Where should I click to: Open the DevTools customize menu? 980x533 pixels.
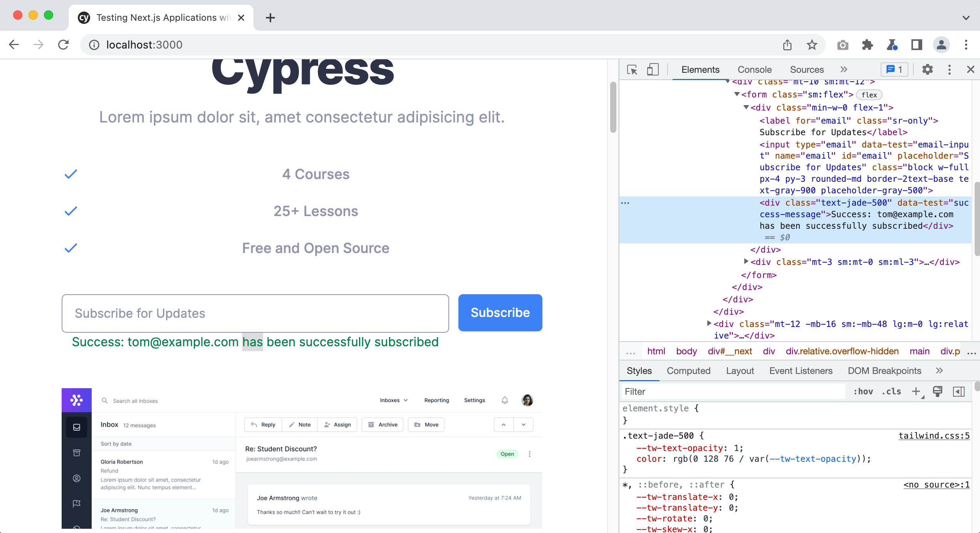click(949, 70)
